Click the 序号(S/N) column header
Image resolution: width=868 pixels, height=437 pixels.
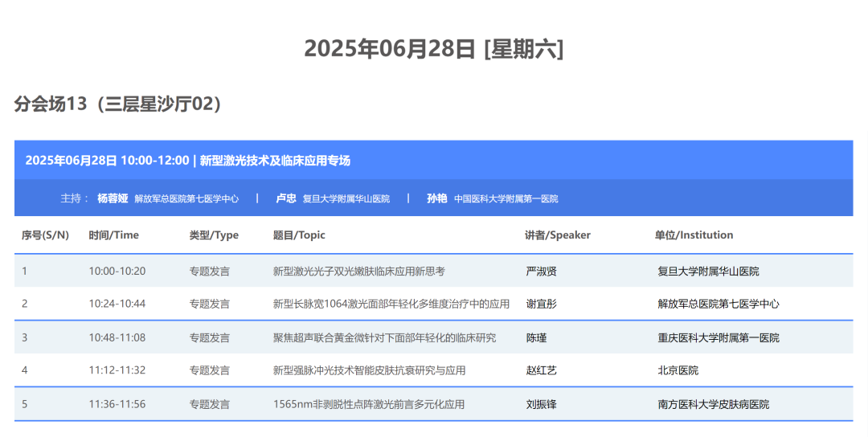click(x=45, y=235)
